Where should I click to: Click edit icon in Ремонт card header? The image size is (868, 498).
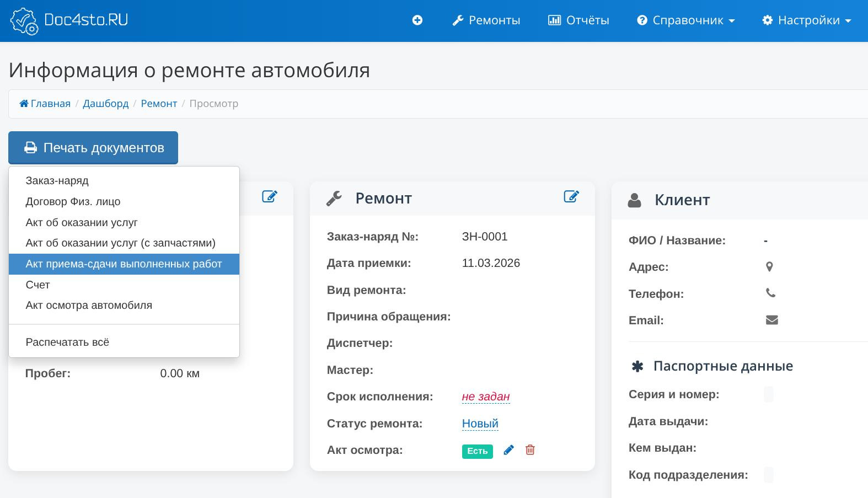pos(571,196)
